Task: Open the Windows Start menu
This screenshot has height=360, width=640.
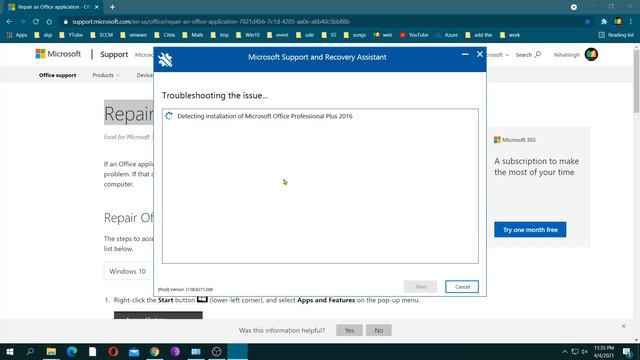Action: pos(10,351)
